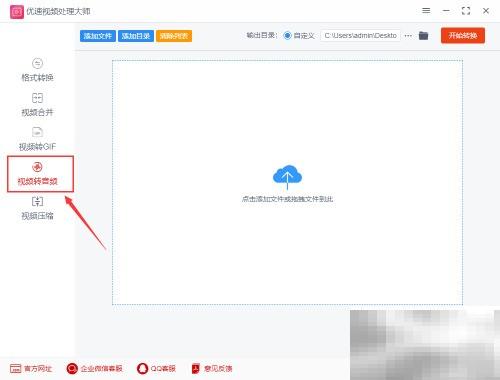Click the 添加文件 add file button
The width and height of the screenshot is (500, 380).
click(98, 36)
